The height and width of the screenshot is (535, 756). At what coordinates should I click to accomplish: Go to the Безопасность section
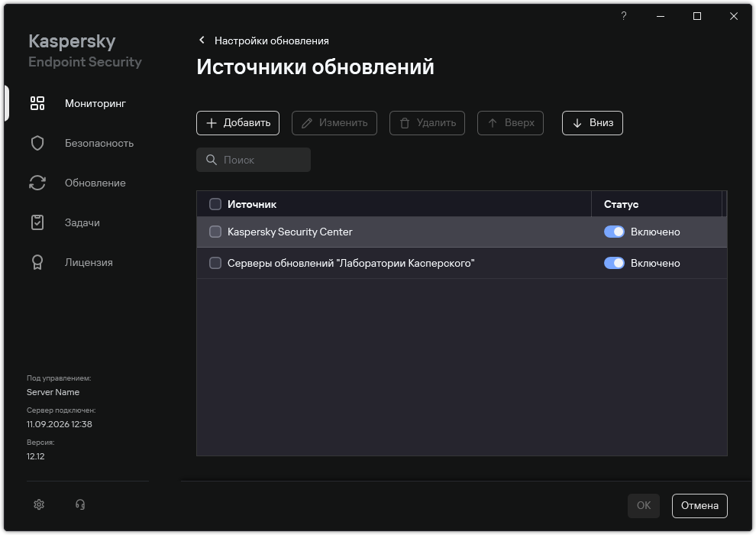(99, 143)
